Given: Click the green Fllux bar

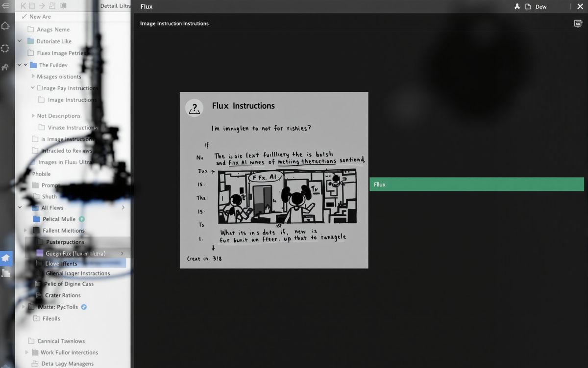Looking at the screenshot, I should (x=476, y=184).
